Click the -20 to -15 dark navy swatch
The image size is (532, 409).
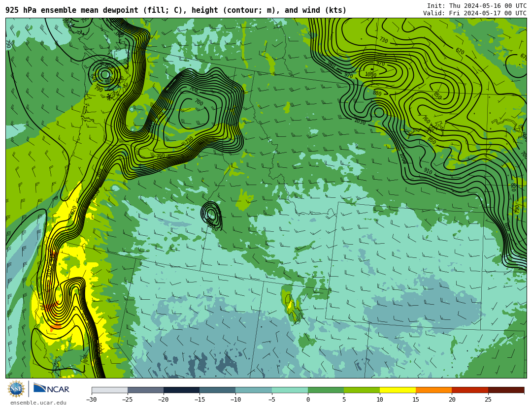pyautogui.click(x=181, y=390)
